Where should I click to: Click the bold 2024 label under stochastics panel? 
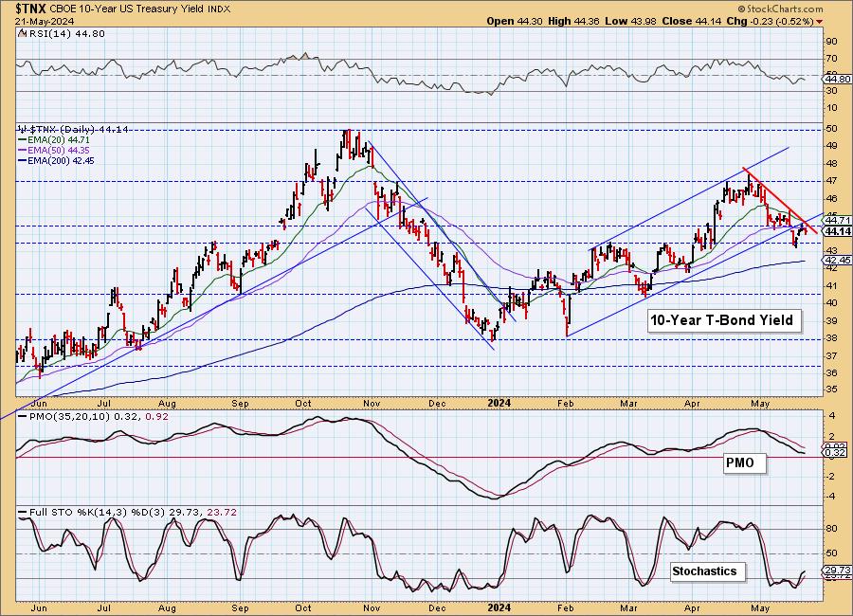point(499,607)
